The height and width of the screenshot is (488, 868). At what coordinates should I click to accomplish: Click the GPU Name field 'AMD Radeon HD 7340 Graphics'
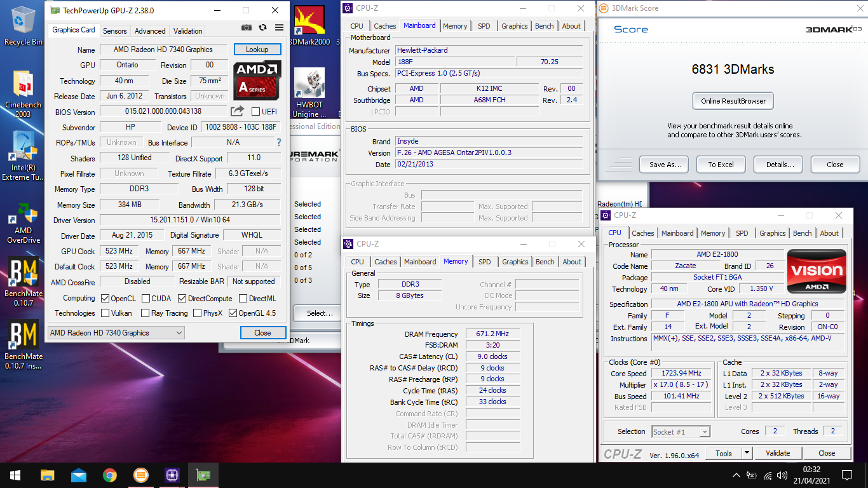point(163,50)
